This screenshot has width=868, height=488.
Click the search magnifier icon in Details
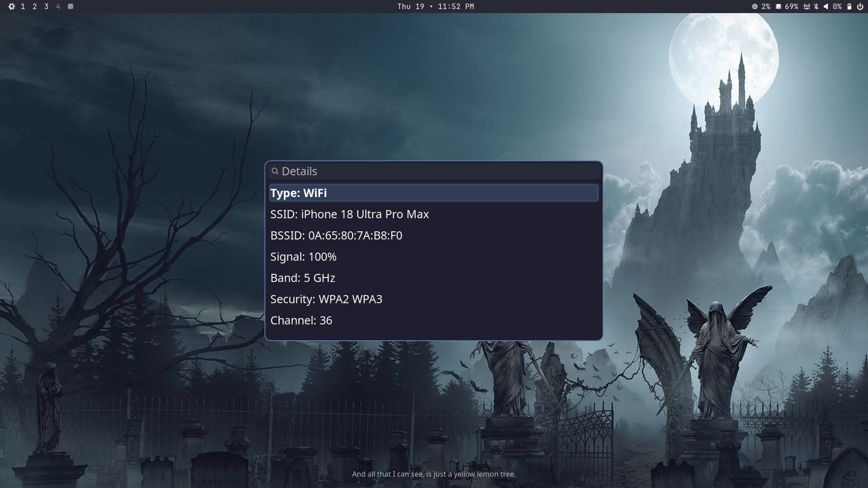(275, 171)
